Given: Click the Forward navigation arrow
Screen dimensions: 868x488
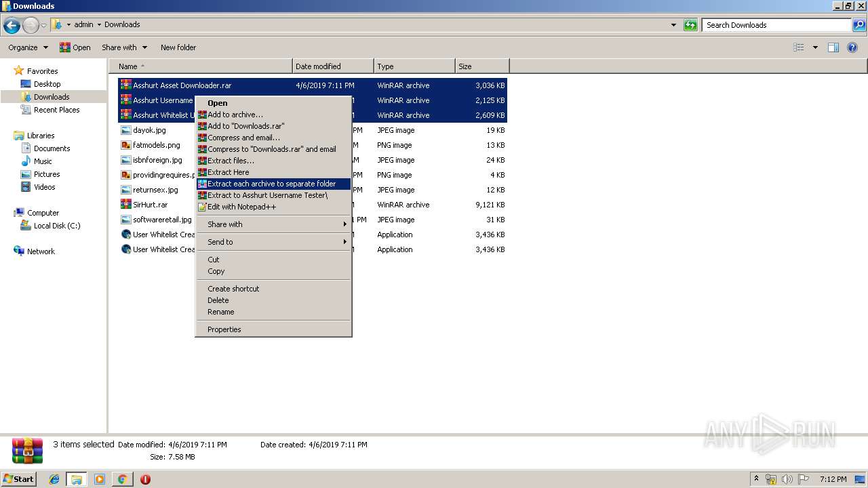Looking at the screenshot, I should click(31, 25).
